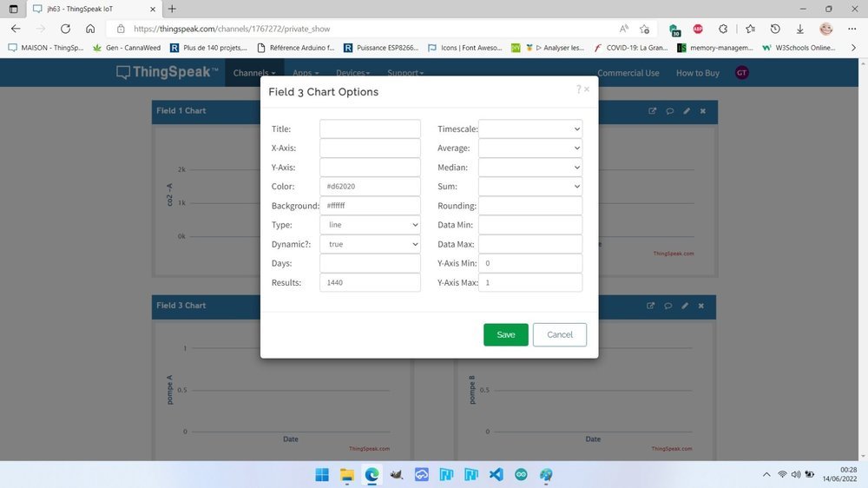Open Field 1 Chart in new window icon
This screenshot has width=868, height=488.
click(652, 111)
